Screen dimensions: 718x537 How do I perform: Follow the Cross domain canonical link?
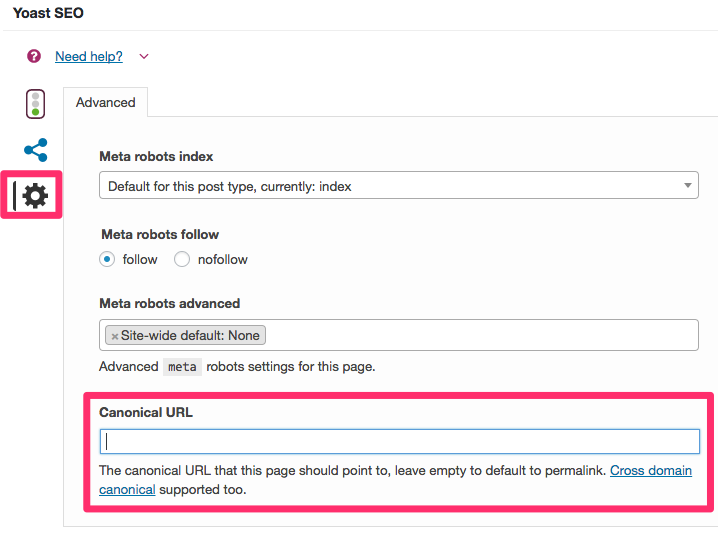(x=651, y=470)
